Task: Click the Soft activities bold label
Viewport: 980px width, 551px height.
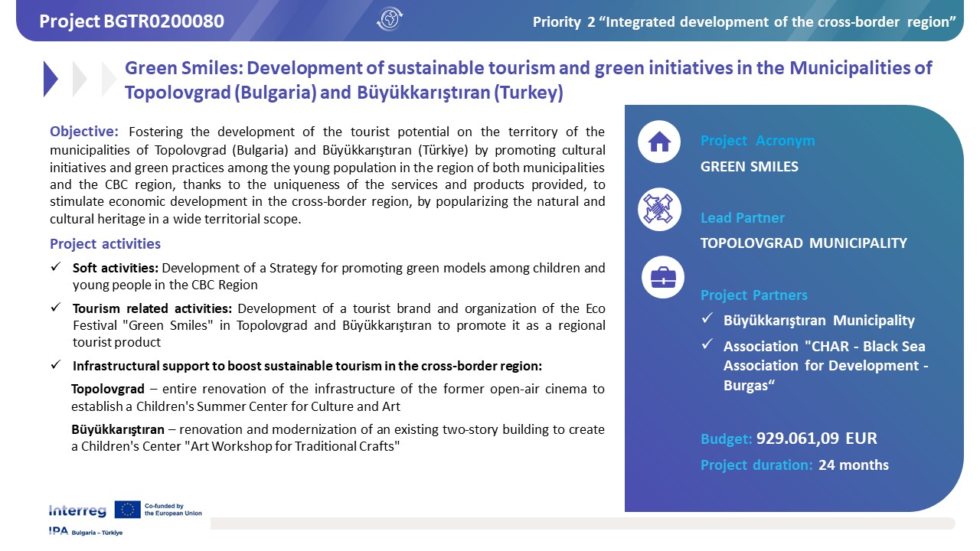Action: pyautogui.click(x=116, y=268)
